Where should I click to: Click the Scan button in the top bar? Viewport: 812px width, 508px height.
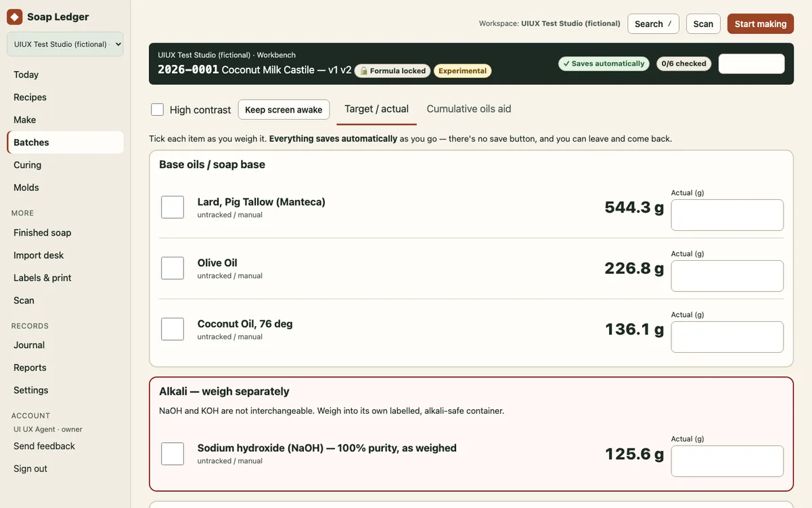[x=703, y=24]
